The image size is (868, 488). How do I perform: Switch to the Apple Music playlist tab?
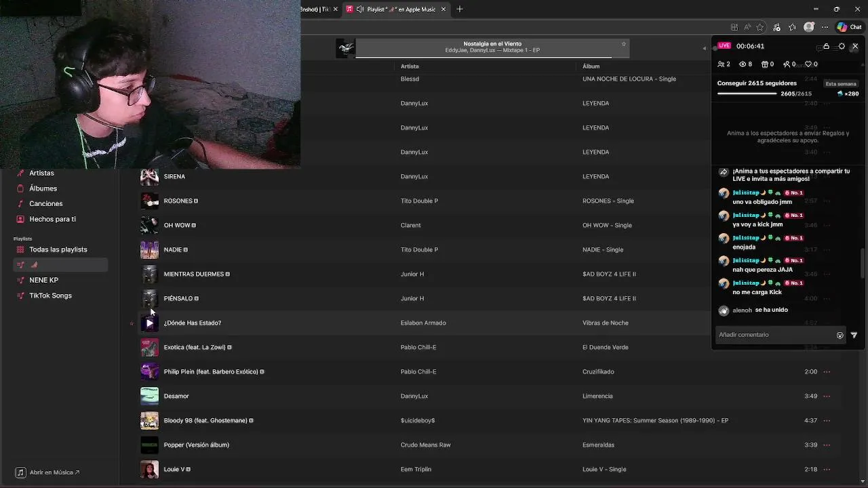(x=397, y=9)
